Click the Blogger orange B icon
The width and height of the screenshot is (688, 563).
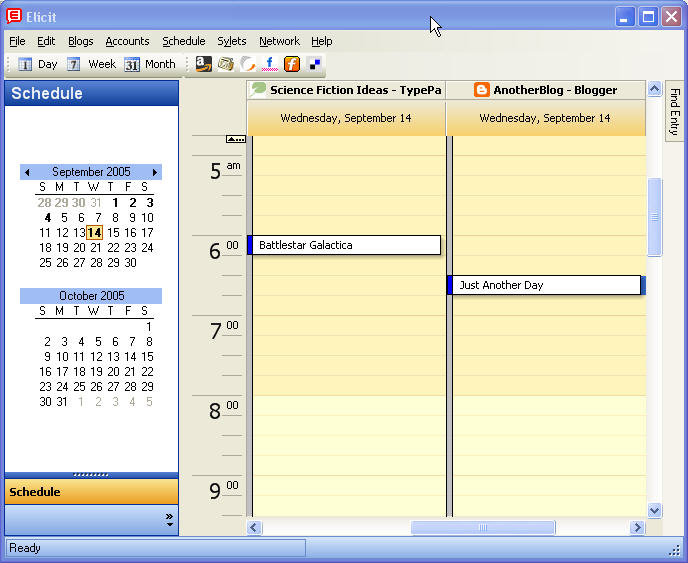tap(481, 90)
